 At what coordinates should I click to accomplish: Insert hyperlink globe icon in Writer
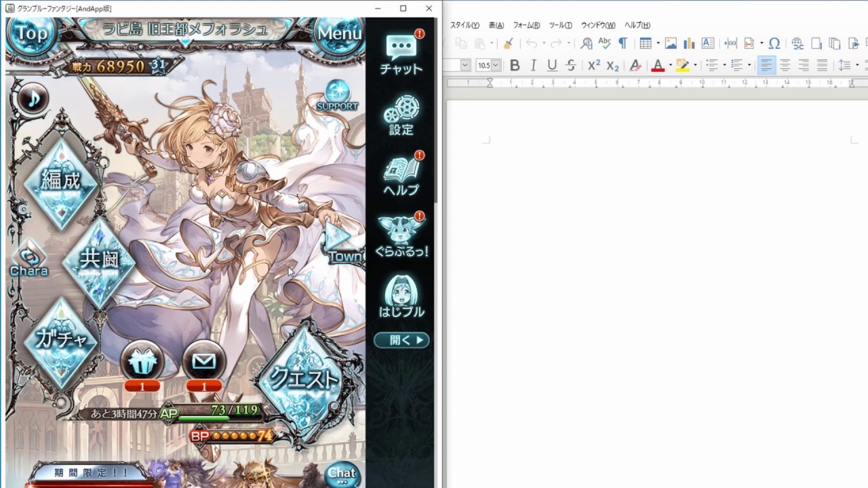click(x=797, y=43)
